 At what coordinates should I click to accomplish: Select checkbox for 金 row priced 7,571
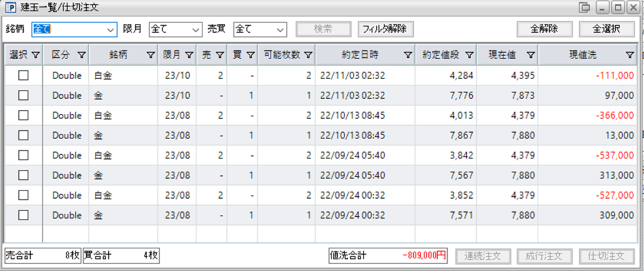(23, 215)
